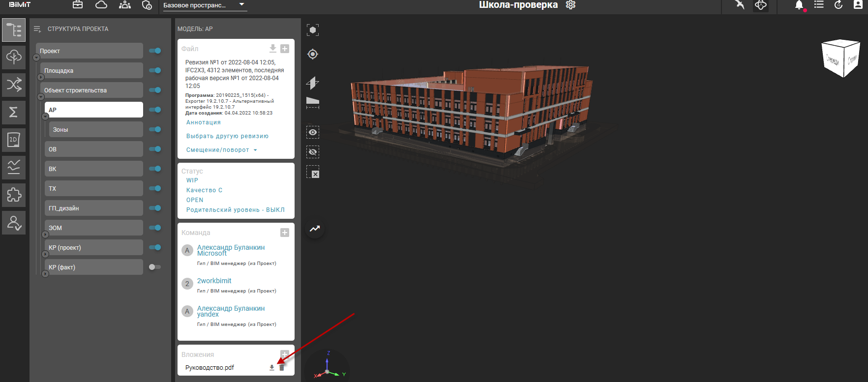Image resolution: width=868 pixels, height=382 pixels.
Task: Click the add team member plus icon
Action: pos(284,233)
